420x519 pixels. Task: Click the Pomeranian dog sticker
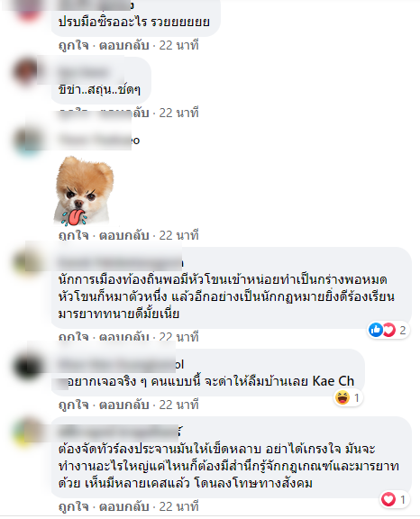coord(85,191)
